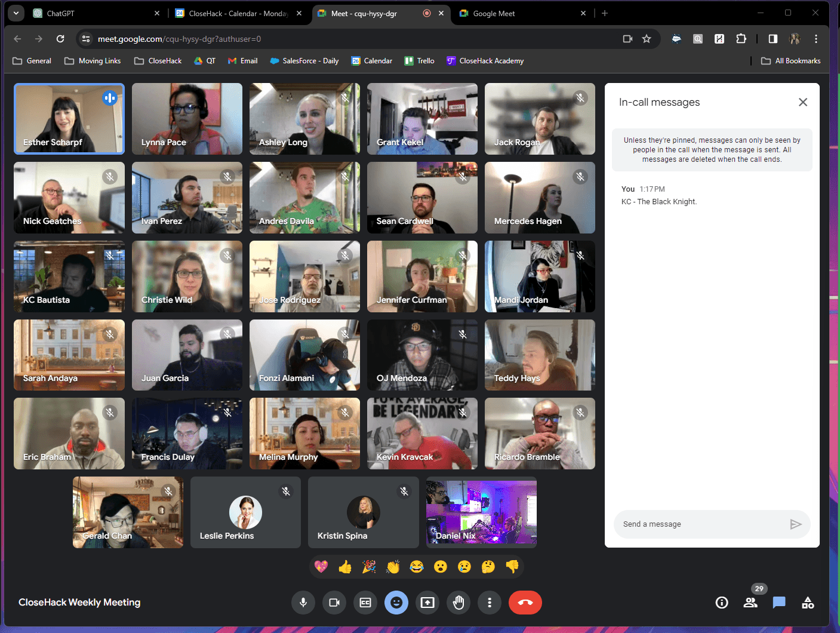Open meeting details info panel
Screen dimensions: 840x633
tap(722, 603)
